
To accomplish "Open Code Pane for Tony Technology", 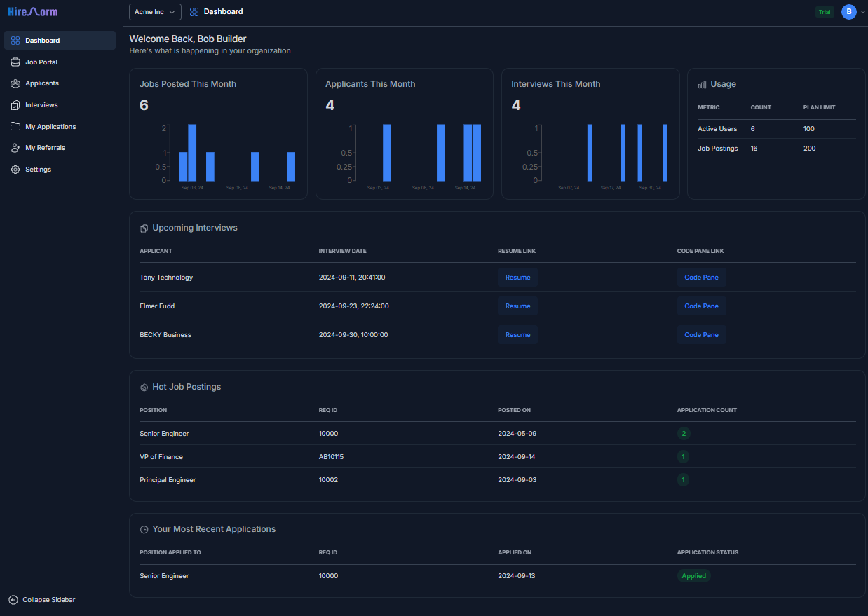I will [x=701, y=278].
